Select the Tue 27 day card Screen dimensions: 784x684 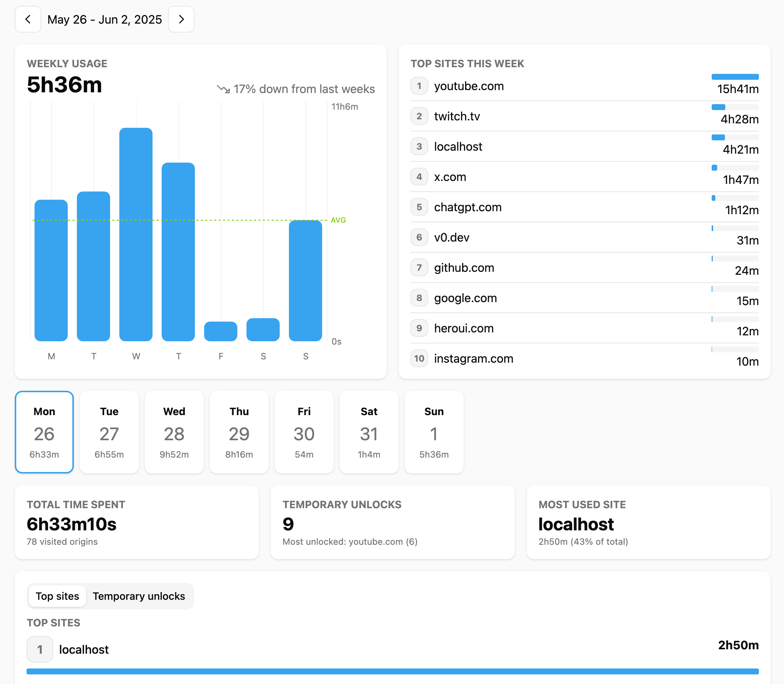pyautogui.click(x=109, y=432)
